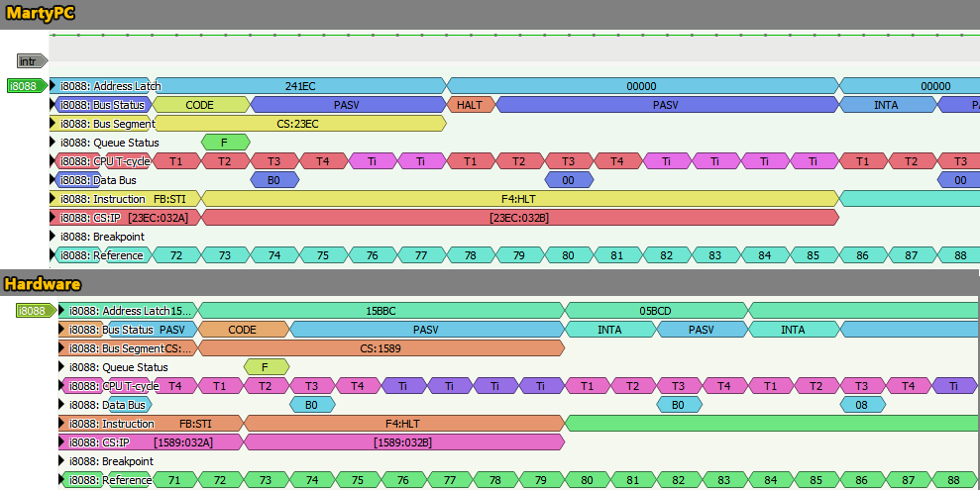Expand Hardware Breakpoint row triangle
The width and height of the screenshot is (980, 490).
pos(61,460)
